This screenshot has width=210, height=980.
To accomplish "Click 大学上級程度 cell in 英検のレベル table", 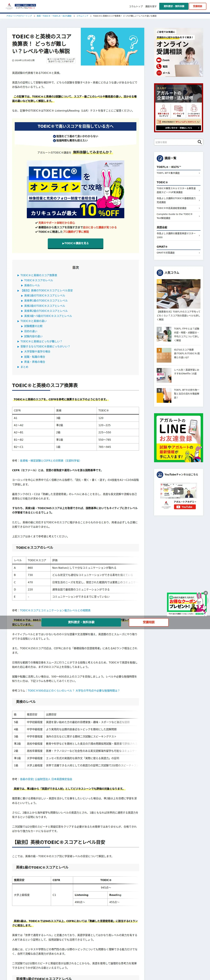I will pos(35,765).
